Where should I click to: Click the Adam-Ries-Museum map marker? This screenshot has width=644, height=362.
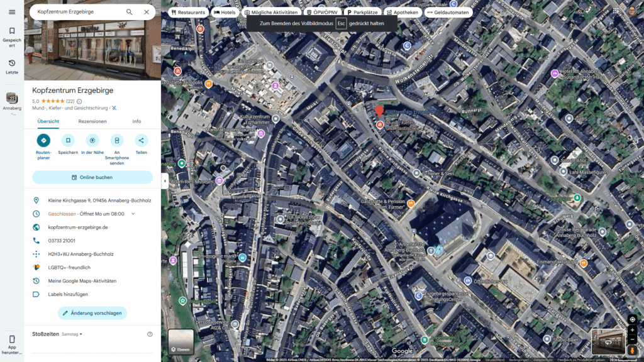coord(219,181)
